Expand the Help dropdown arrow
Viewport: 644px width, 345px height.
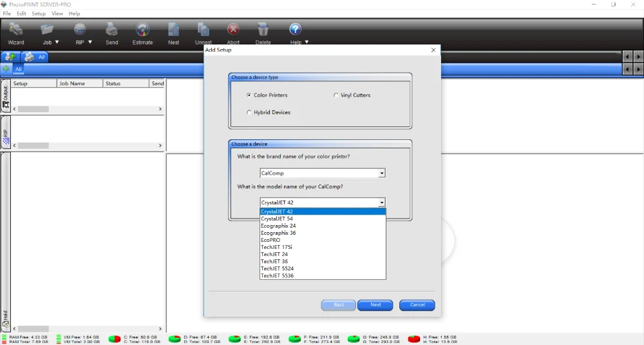[307, 42]
